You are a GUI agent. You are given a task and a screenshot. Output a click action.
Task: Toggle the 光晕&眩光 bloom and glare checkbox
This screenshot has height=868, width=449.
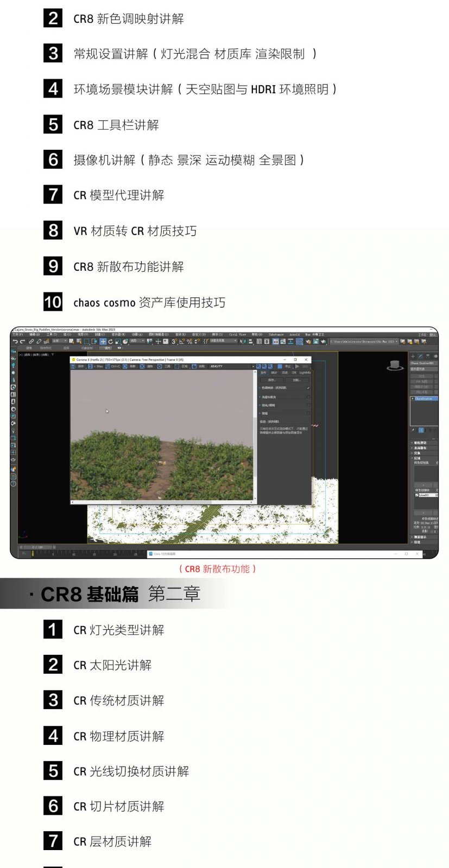pyautogui.click(x=308, y=397)
